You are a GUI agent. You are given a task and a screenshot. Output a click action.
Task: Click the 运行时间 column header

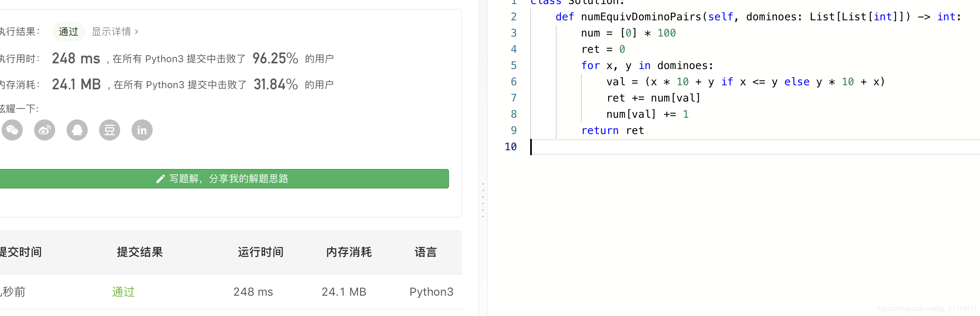point(261,252)
